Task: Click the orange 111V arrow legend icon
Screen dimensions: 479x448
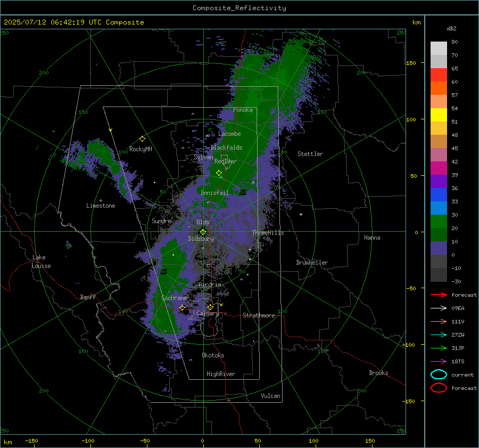Action: point(439,321)
